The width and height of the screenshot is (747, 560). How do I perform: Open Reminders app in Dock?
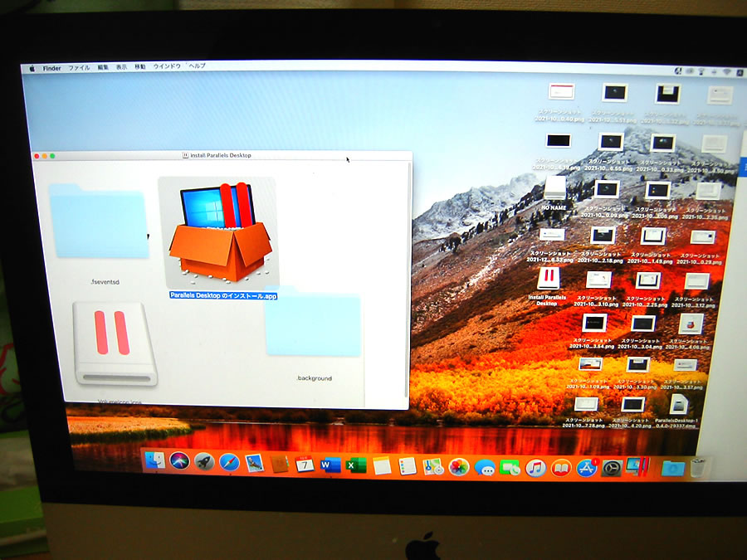coord(408,466)
